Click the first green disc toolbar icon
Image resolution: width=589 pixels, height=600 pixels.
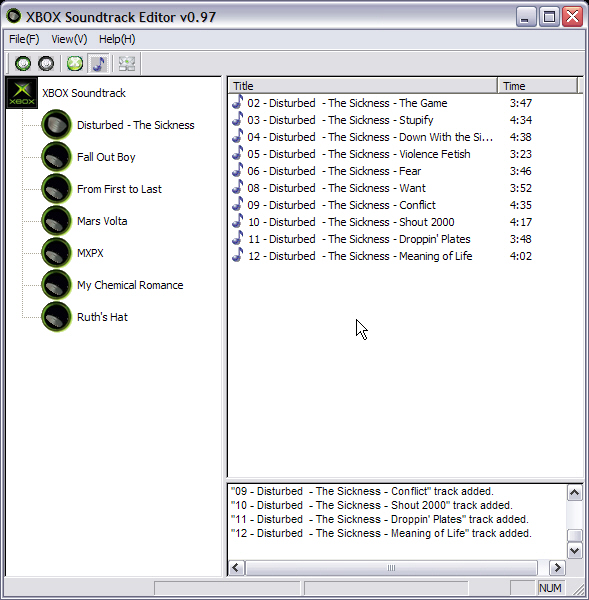tap(23, 64)
